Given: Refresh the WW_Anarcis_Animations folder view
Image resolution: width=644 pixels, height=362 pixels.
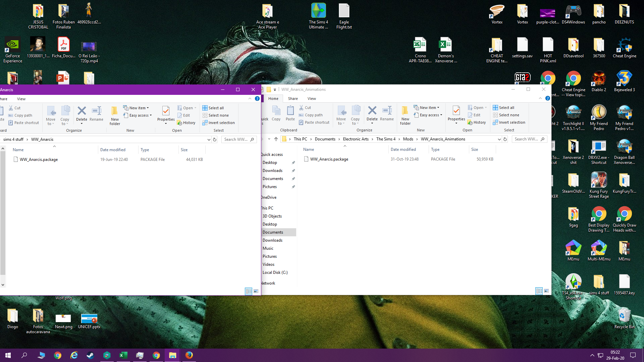Looking at the screenshot, I should [x=505, y=139].
